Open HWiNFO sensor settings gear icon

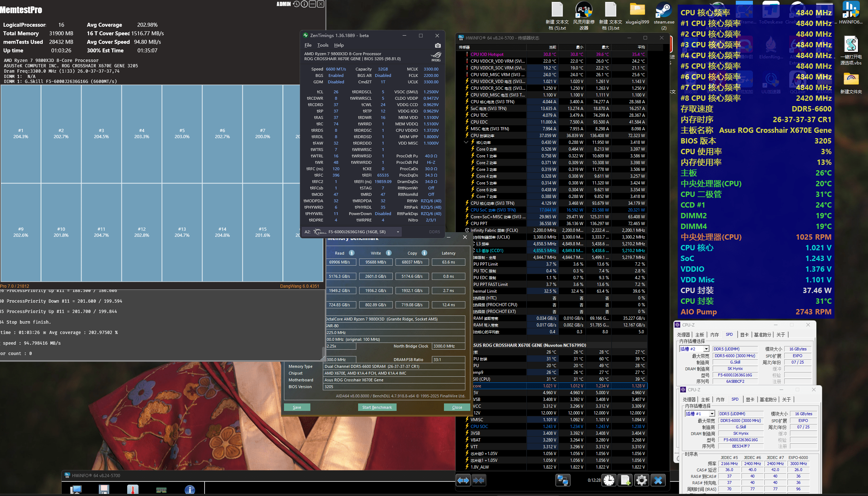(641, 480)
